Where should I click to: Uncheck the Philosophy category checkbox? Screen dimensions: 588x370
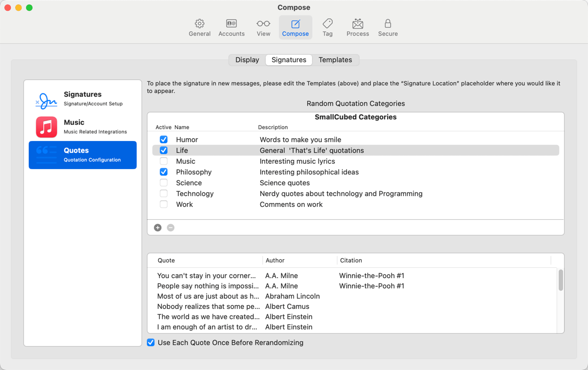click(164, 172)
